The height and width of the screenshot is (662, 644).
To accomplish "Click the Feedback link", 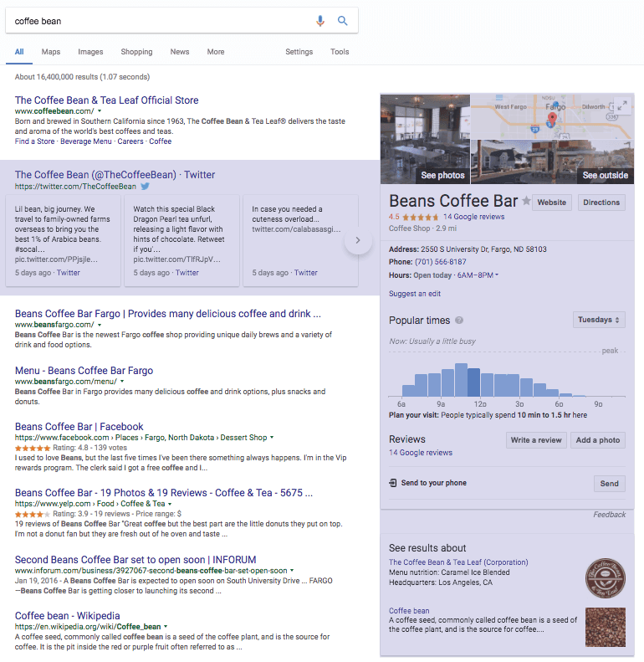I will tap(609, 514).
